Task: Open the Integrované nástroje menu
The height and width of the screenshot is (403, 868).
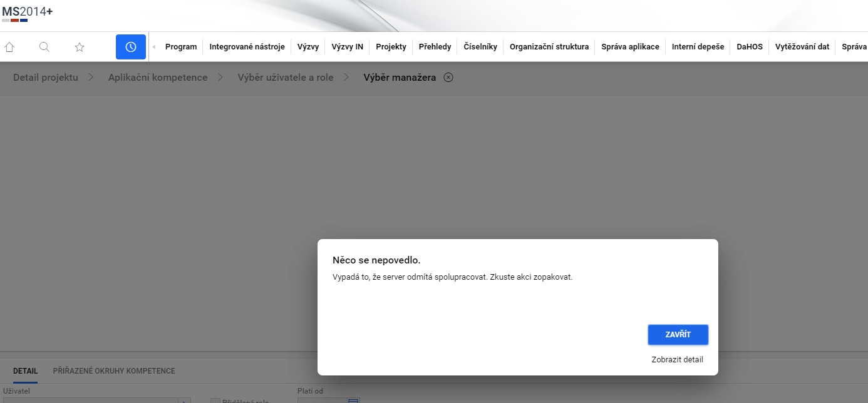Action: [x=247, y=47]
